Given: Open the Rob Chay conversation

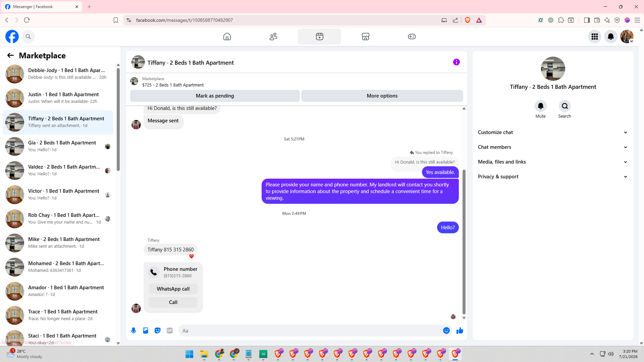Looking at the screenshot, I should click(58, 219).
